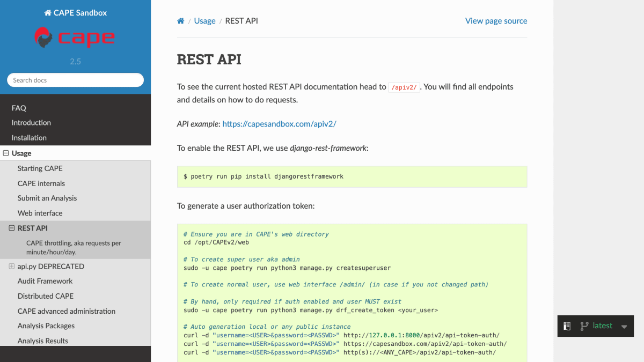
Task: Click the curl capesandbox.com api-token-auth line
Action: 345,344
